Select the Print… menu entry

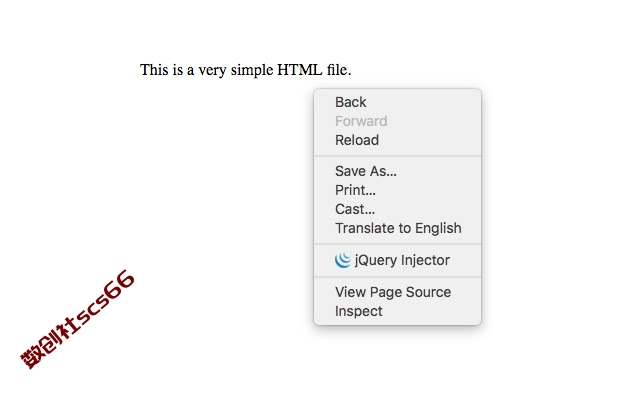397,190
